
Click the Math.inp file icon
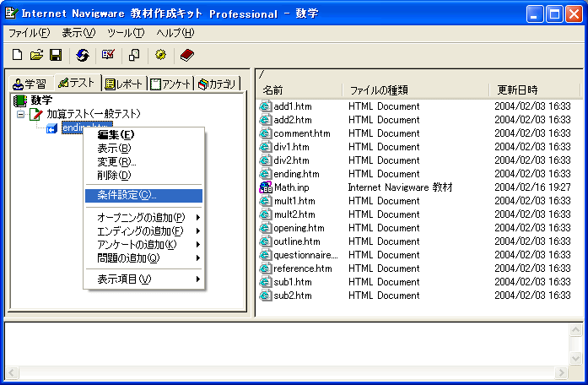coord(266,187)
